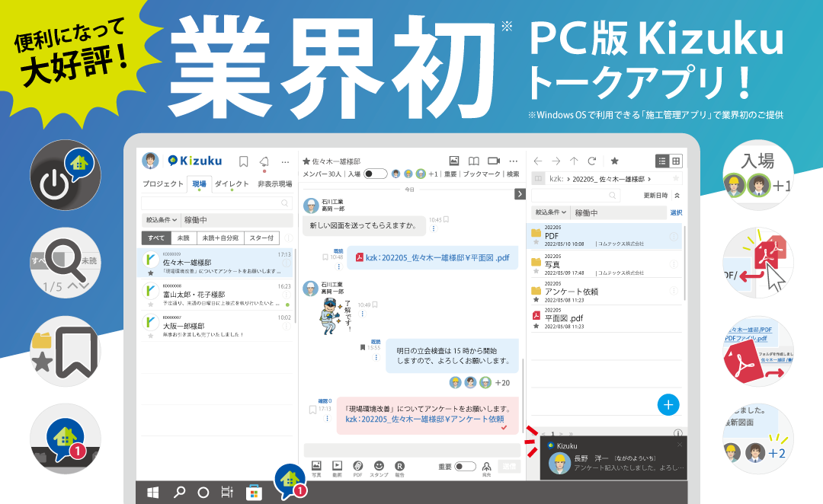The height and width of the screenshot is (504, 823).
Task: Switch to the ダイレクト tab
Action: [232, 183]
